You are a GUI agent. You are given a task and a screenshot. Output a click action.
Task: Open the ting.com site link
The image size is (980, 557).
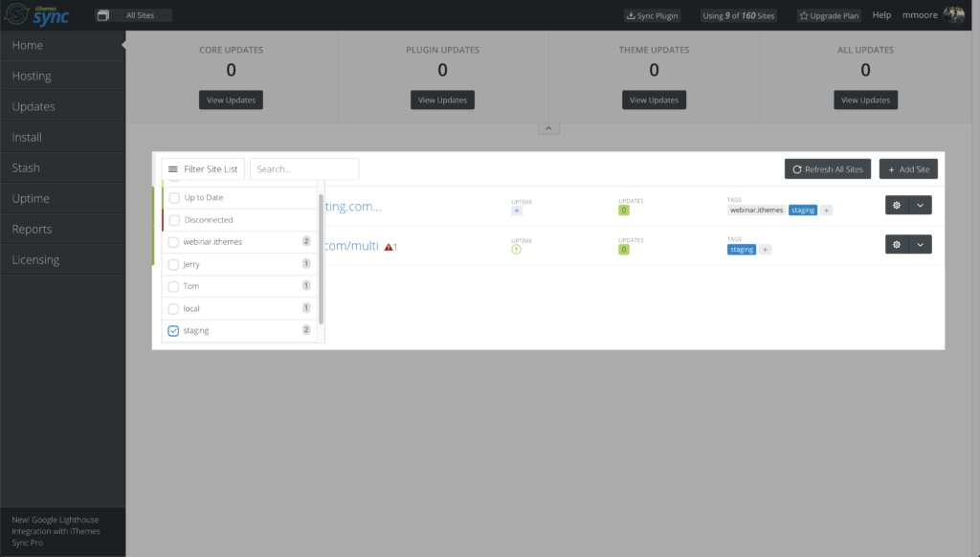(x=353, y=207)
